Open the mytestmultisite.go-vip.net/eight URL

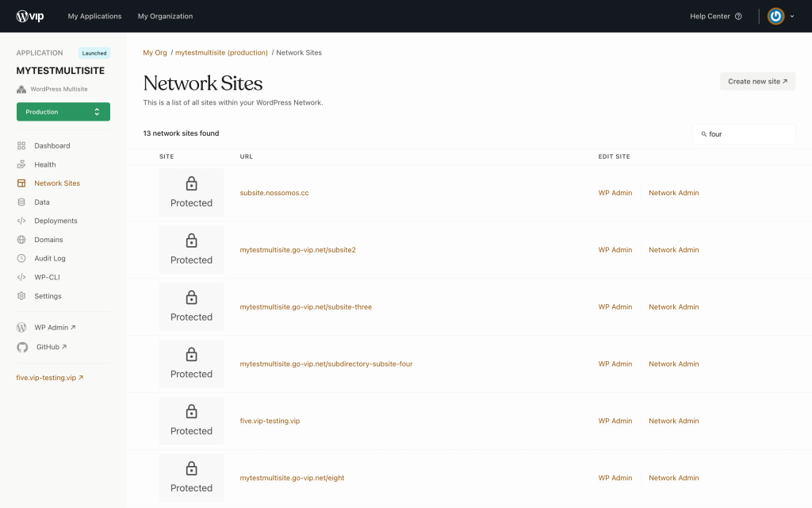click(292, 478)
